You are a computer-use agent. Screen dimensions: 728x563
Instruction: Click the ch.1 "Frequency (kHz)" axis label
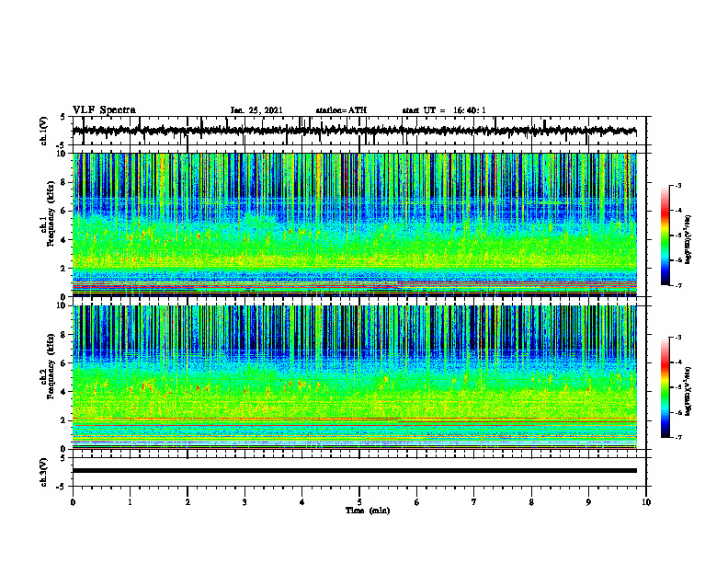51,213
